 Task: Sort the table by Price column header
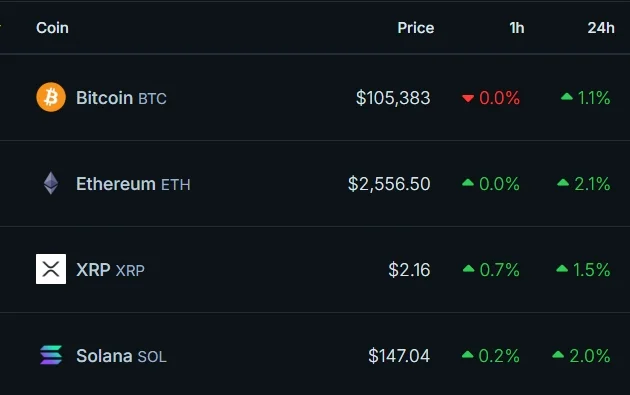tap(416, 28)
